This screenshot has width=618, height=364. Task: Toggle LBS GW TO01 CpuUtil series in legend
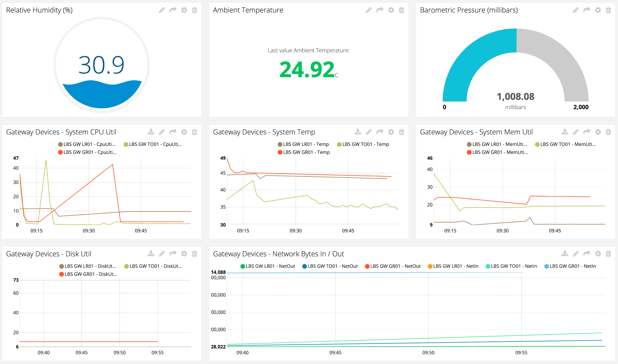(x=155, y=144)
